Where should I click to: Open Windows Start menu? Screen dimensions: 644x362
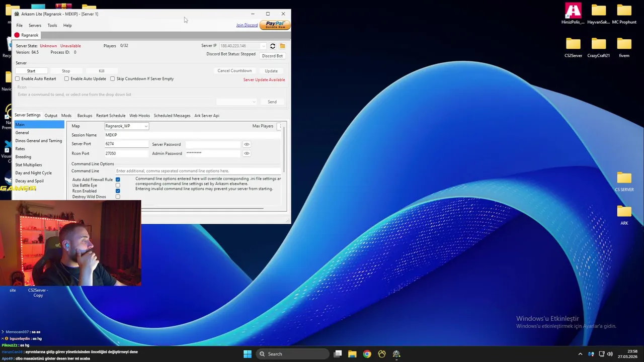pos(248,354)
